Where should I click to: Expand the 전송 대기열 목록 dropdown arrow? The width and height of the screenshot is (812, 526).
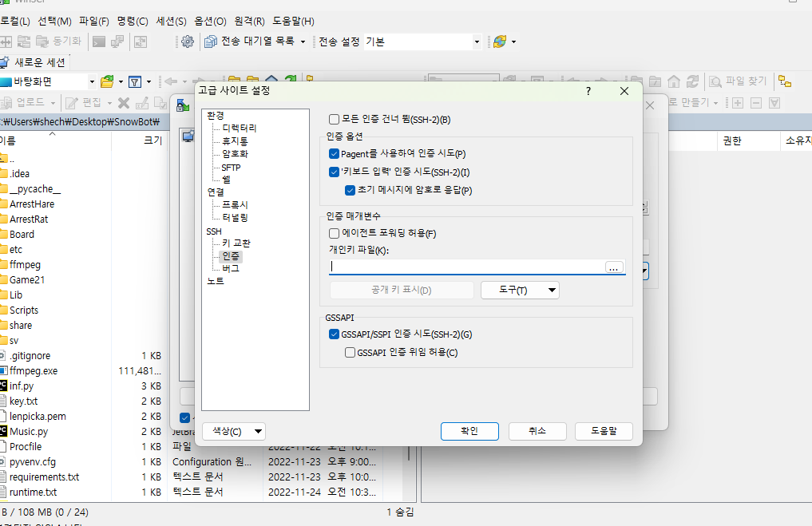[303, 42]
